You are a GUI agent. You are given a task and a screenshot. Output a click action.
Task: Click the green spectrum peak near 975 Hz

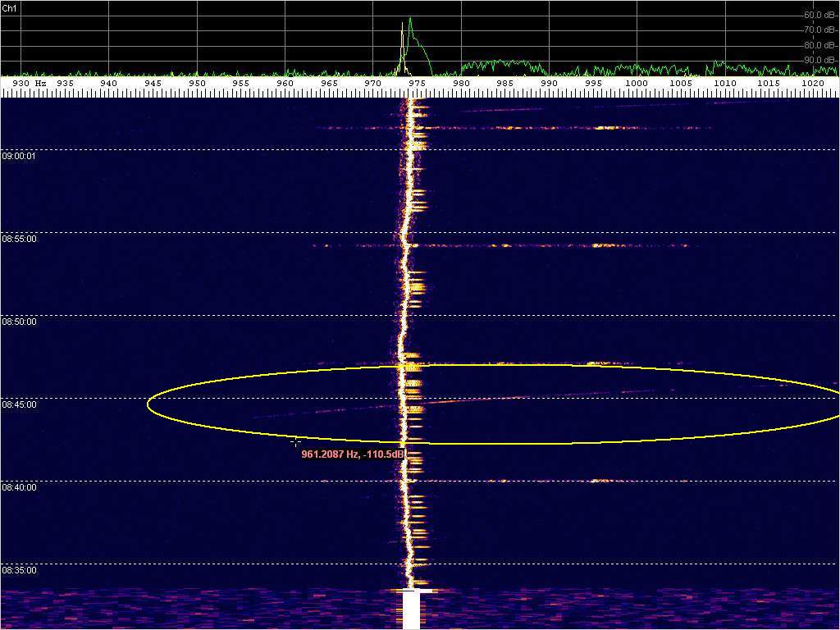[x=410, y=21]
